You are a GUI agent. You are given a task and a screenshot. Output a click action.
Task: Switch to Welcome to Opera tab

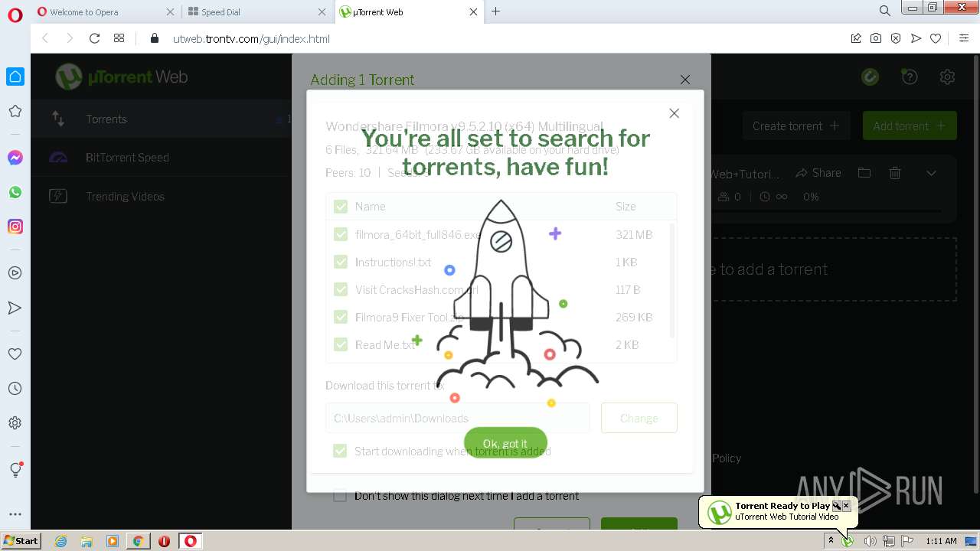pyautogui.click(x=106, y=11)
